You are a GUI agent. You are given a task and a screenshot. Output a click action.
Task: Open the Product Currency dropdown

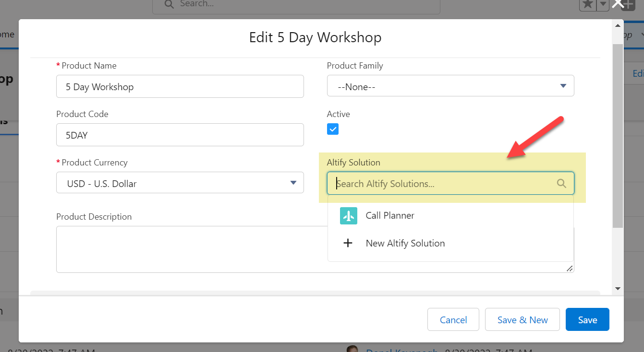(180, 183)
